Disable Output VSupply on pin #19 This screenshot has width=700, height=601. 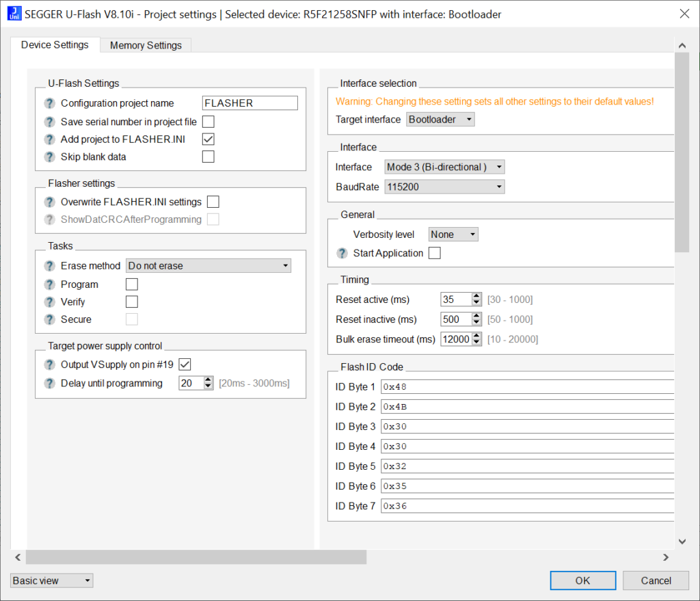click(185, 364)
